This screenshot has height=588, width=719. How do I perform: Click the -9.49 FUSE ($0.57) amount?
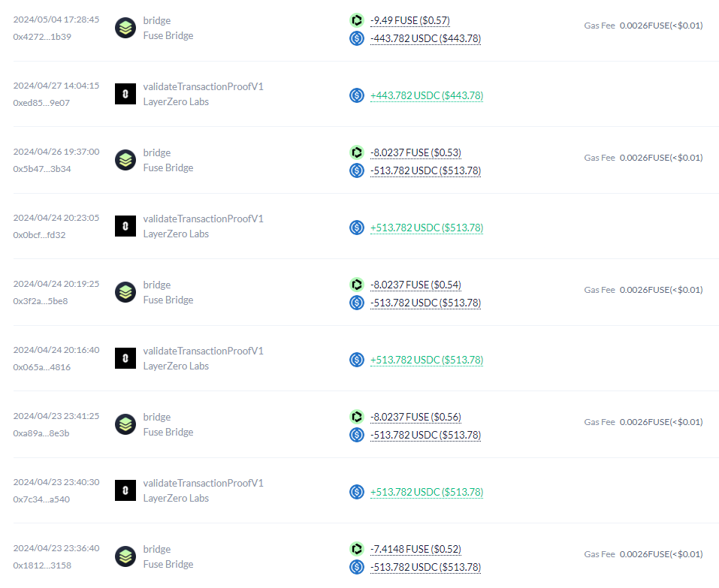pos(410,20)
